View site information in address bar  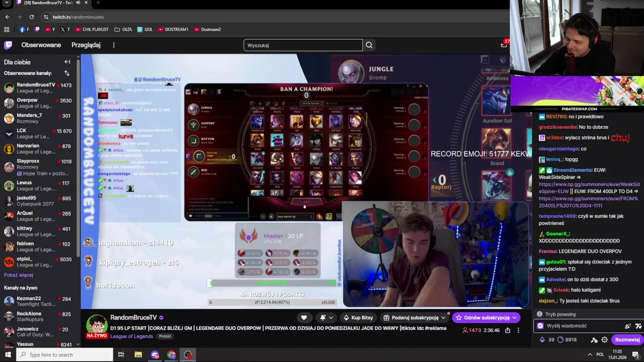(46, 17)
